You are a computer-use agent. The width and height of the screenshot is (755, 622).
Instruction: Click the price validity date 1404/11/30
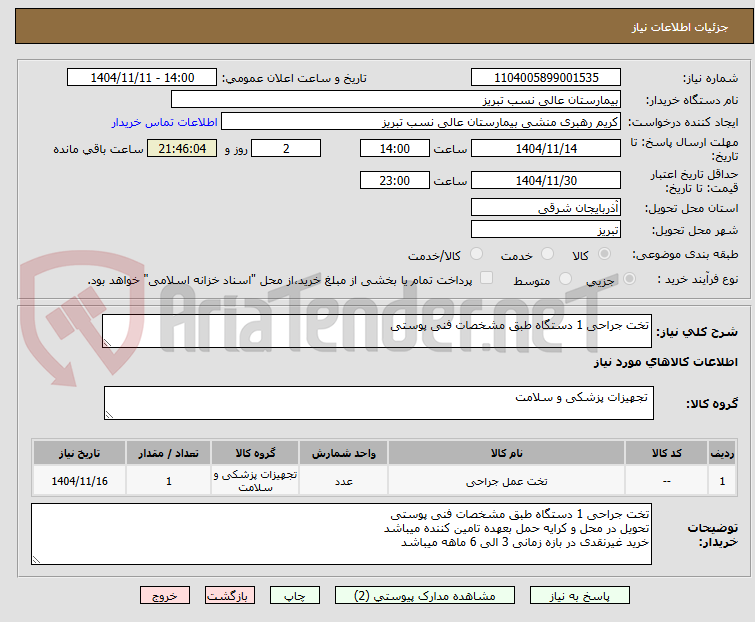point(546,181)
